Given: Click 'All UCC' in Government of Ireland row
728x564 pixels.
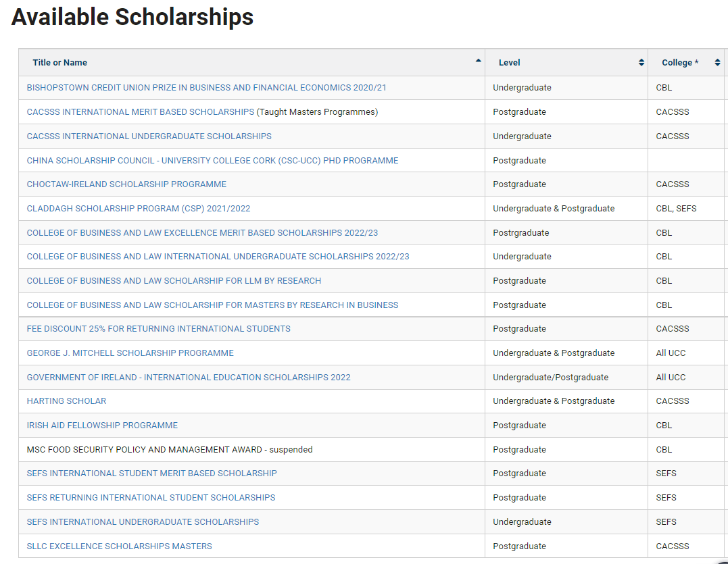Looking at the screenshot, I should pyautogui.click(x=671, y=378).
